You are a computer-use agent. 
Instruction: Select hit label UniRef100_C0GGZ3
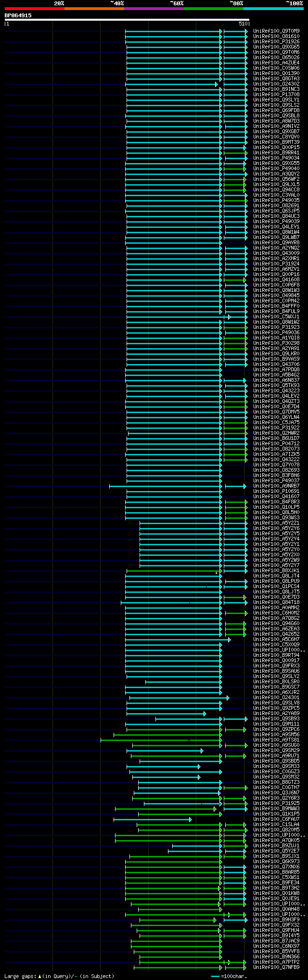pyautogui.click(x=276, y=771)
